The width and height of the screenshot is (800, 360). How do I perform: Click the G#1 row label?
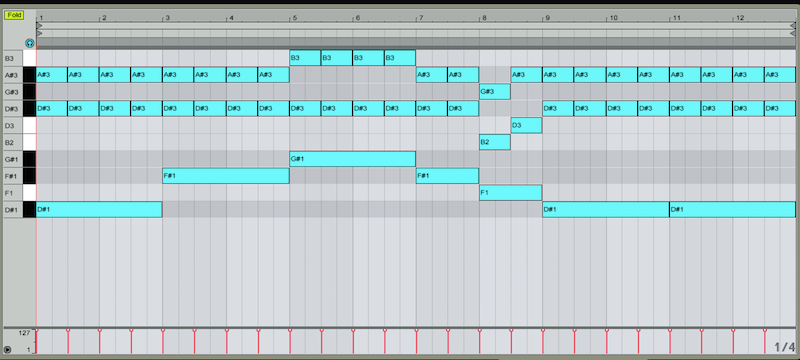coord(11,160)
